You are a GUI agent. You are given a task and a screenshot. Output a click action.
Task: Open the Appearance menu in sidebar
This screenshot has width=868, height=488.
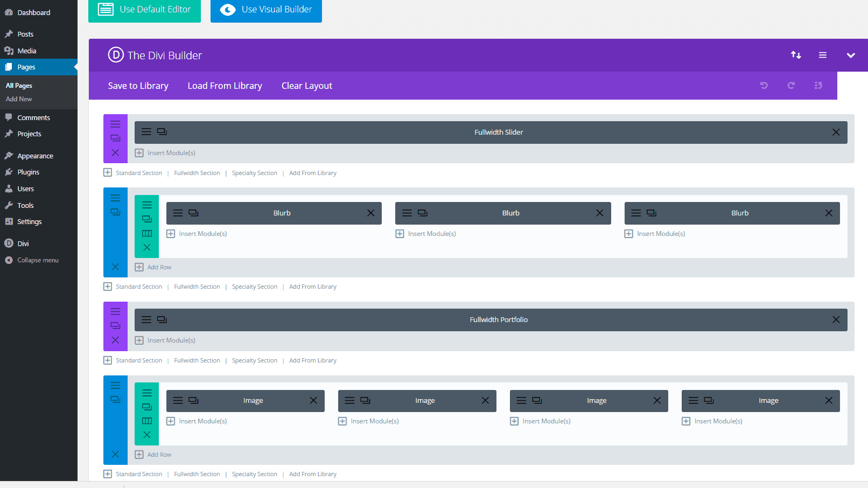[35, 156]
